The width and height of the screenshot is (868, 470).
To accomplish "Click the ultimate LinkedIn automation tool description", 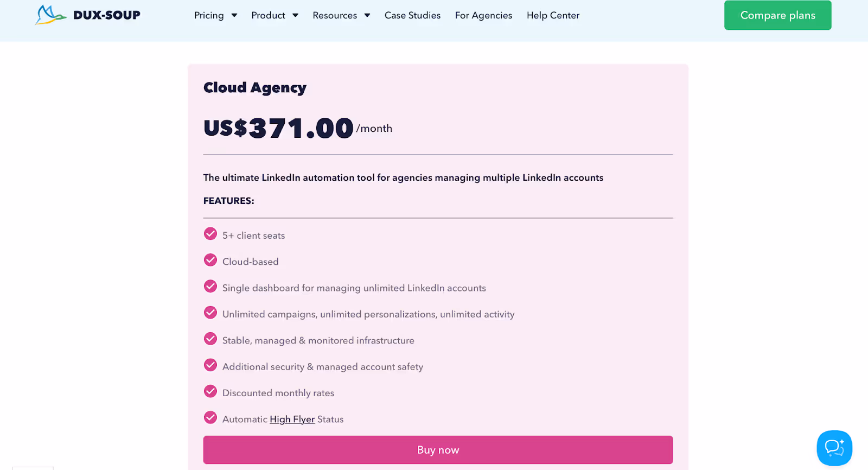I will tap(403, 177).
